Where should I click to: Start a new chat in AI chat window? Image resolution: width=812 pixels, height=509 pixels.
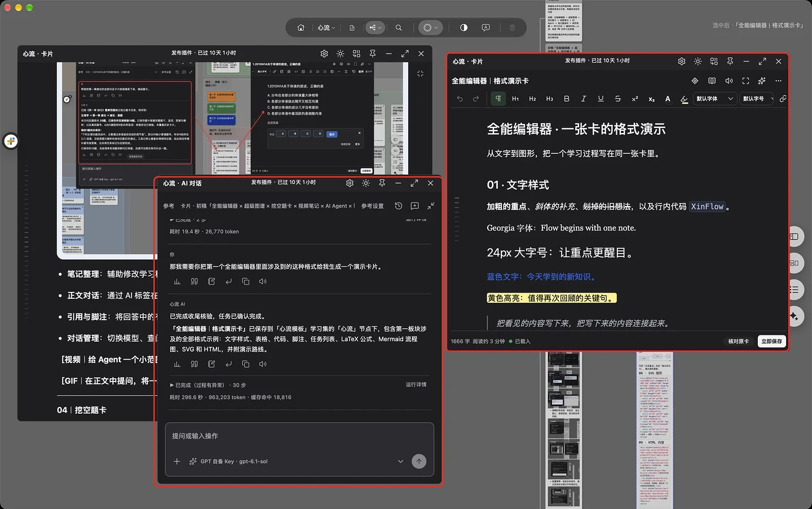tap(414, 206)
